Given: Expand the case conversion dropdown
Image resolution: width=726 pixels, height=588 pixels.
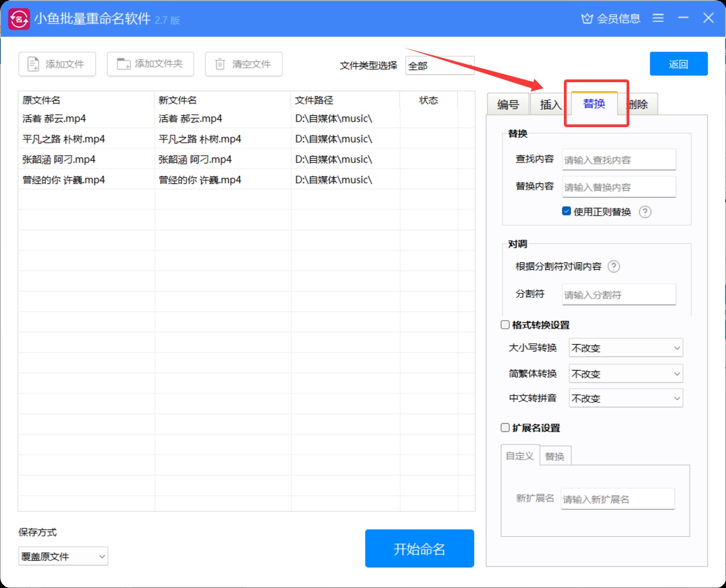Looking at the screenshot, I should 625,348.
